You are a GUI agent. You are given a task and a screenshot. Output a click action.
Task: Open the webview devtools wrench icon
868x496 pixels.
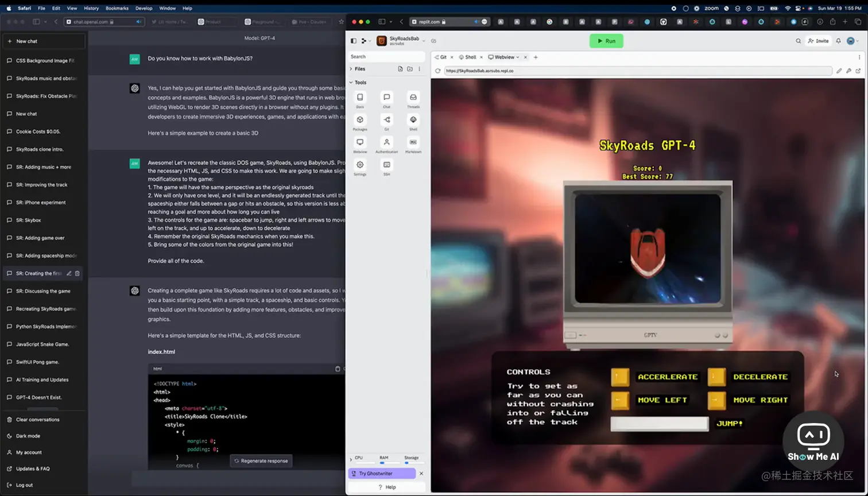click(x=849, y=71)
